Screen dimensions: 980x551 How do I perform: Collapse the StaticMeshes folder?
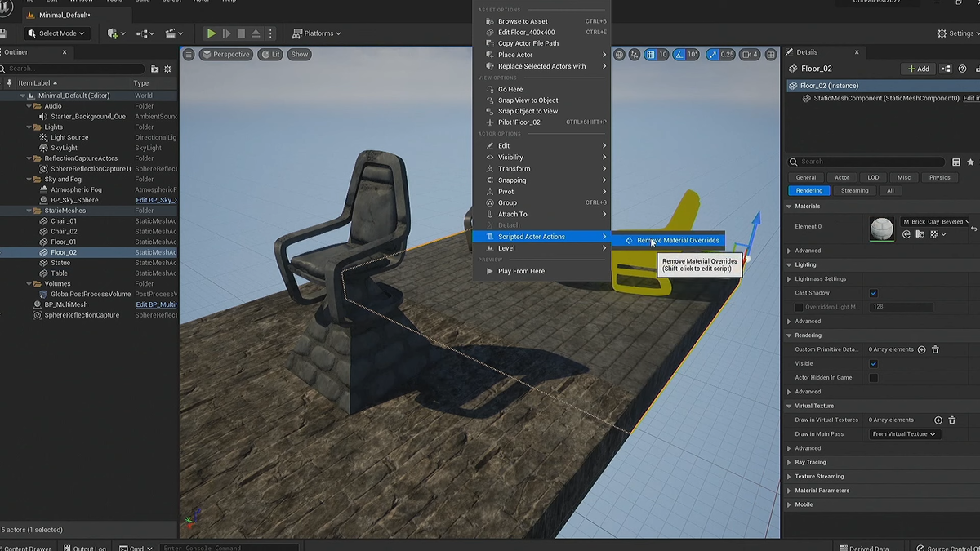click(29, 211)
